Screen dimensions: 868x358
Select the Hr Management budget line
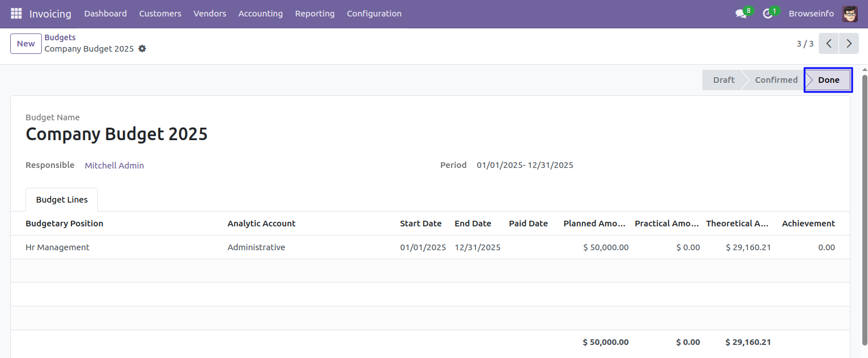pos(58,247)
